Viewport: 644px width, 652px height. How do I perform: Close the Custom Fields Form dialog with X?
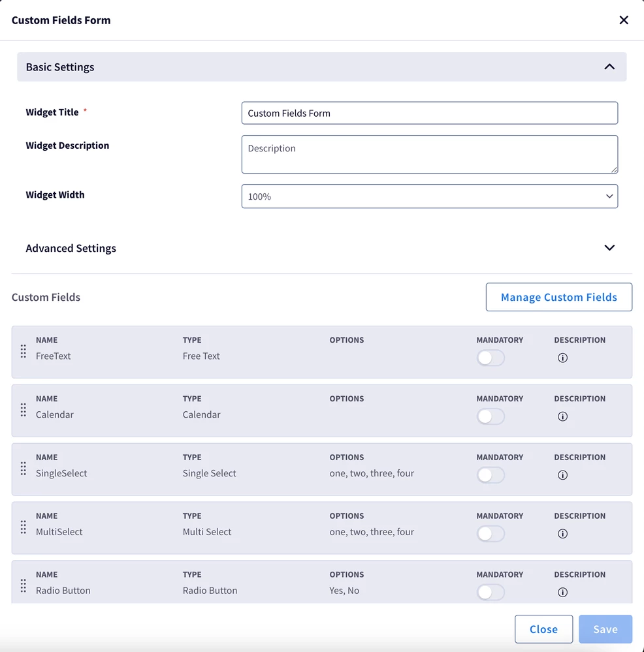pos(623,20)
